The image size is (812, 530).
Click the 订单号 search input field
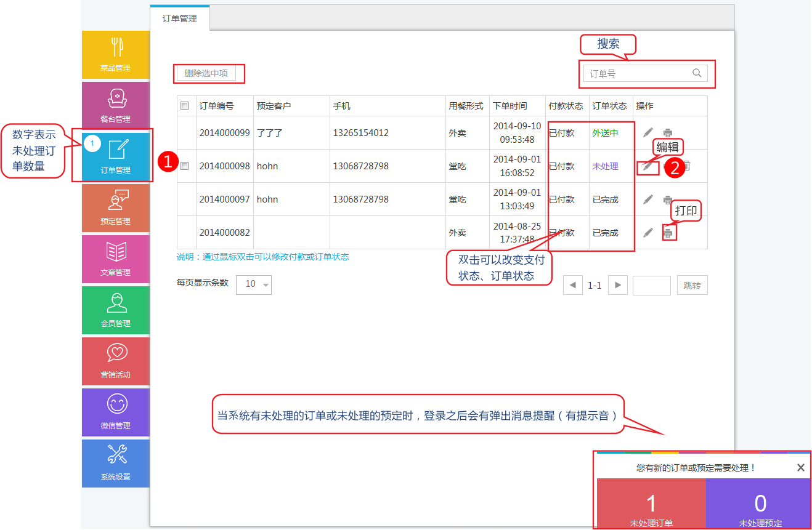(x=636, y=73)
